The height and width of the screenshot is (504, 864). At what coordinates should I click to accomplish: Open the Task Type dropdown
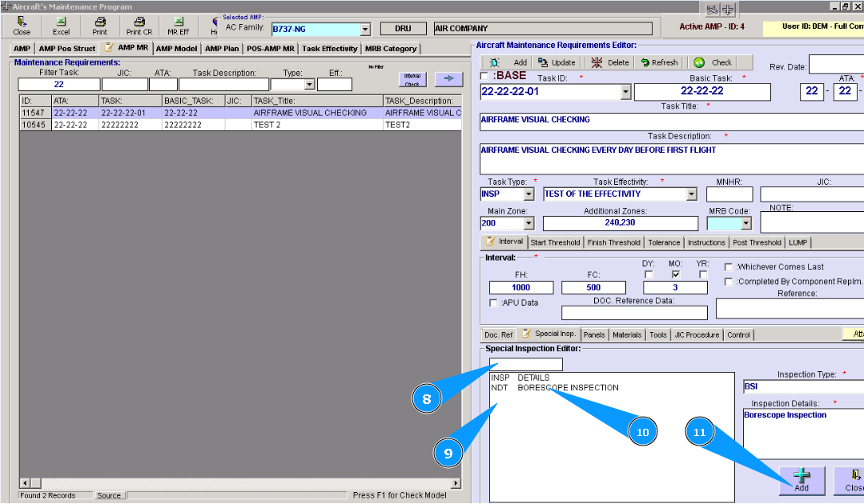tap(529, 194)
